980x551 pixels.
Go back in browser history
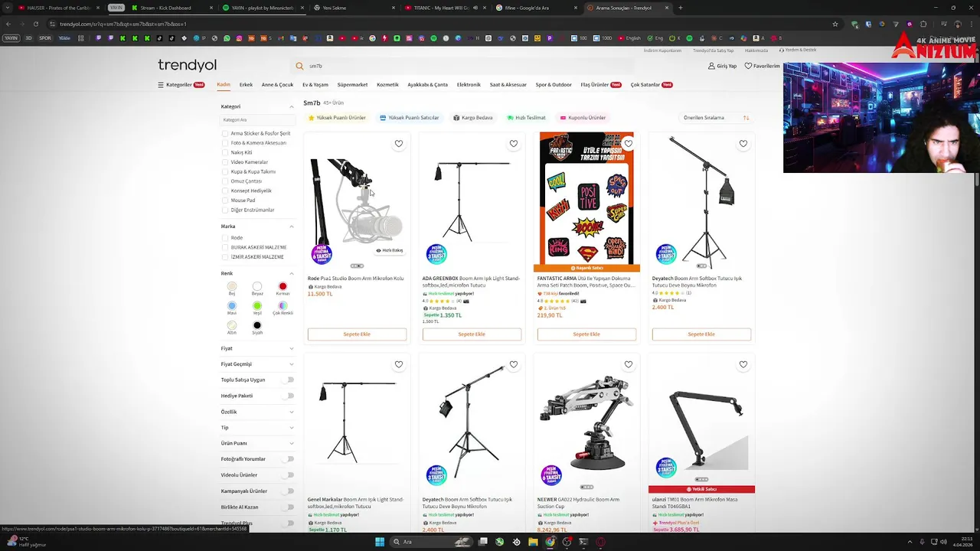[x=8, y=24]
